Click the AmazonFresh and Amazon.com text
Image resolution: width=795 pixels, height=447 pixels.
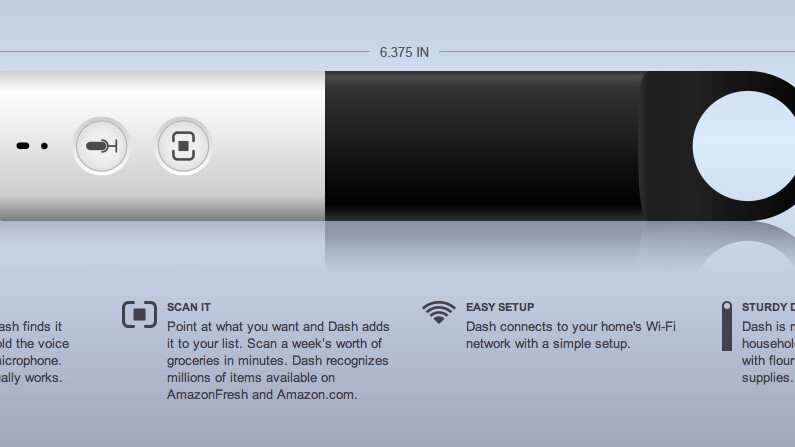262,395
